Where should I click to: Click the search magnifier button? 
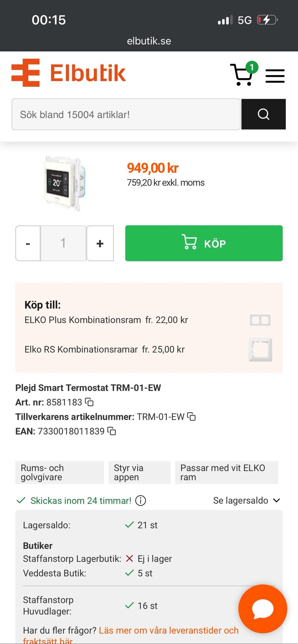coord(263,114)
